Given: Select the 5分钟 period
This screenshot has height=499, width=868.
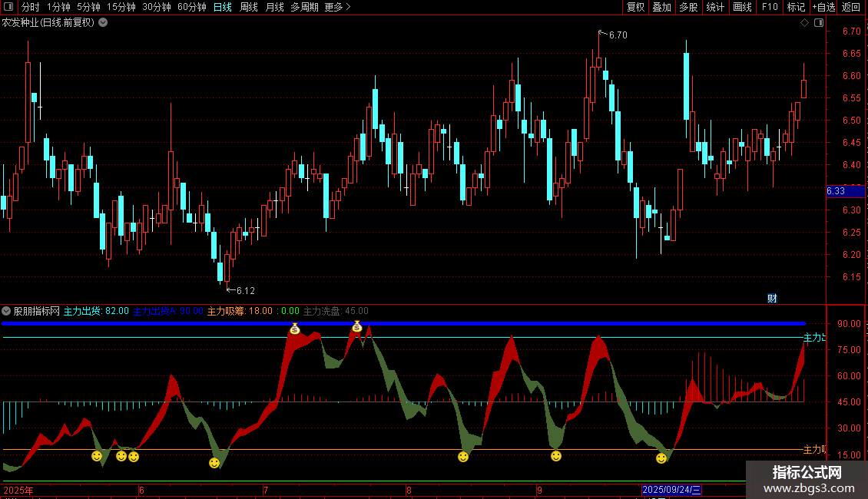Looking at the screenshot, I should tap(88, 7).
